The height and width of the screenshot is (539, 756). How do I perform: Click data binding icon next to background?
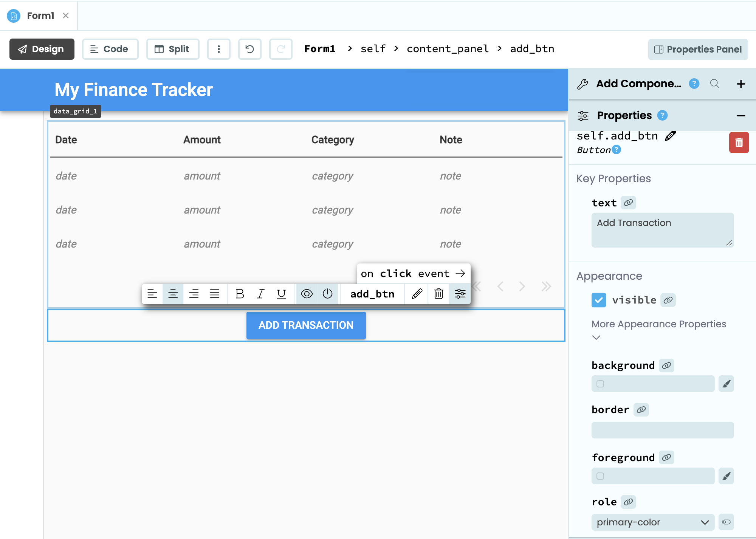(x=666, y=366)
